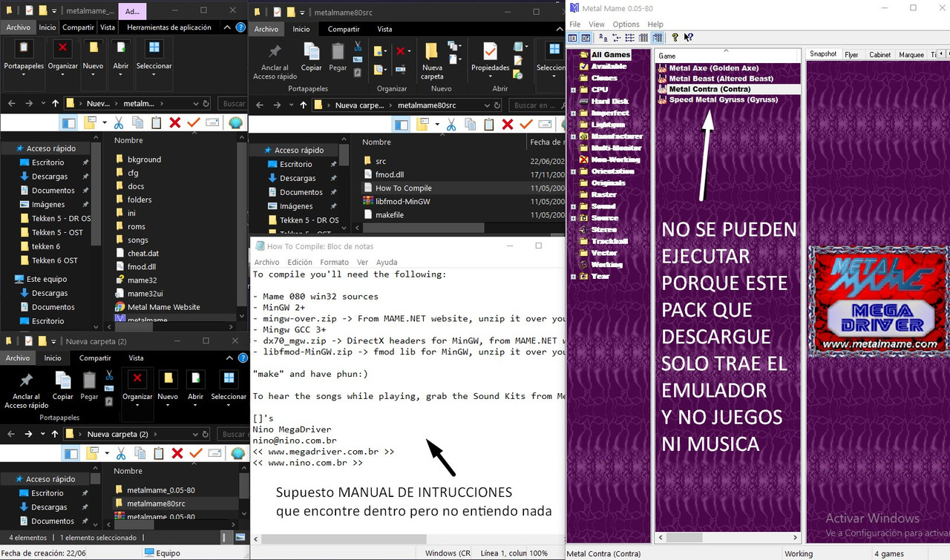Viewport: 950px width, 560px height.
Task: Expand the CPU folder in Metal Mame tree
Action: [573, 90]
